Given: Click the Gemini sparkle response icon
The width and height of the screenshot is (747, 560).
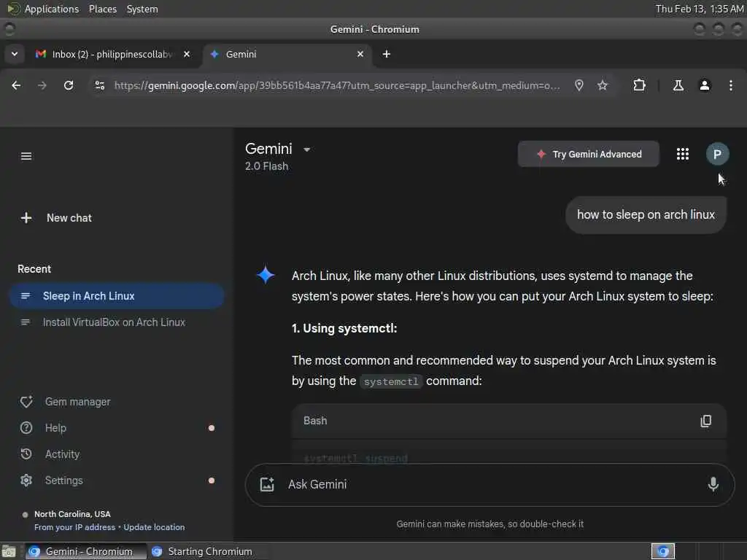Looking at the screenshot, I should tap(266, 275).
